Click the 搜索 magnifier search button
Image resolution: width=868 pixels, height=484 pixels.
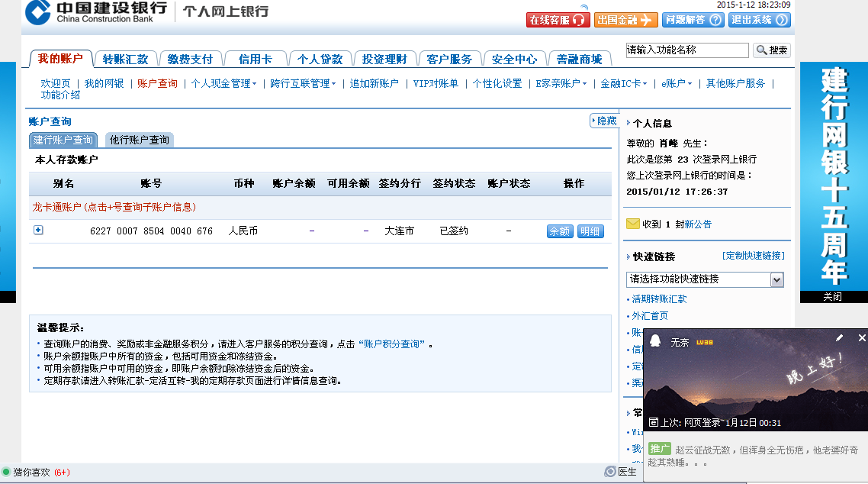click(771, 50)
